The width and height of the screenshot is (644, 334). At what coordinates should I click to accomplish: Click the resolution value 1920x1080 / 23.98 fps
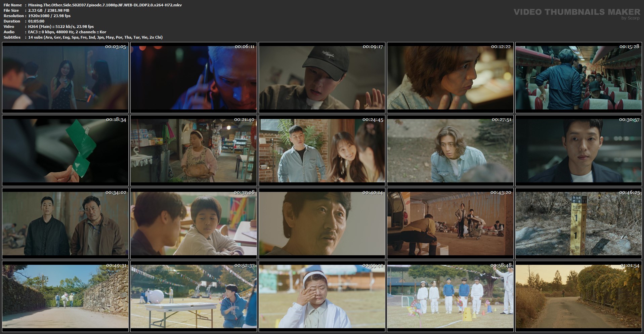49,16
